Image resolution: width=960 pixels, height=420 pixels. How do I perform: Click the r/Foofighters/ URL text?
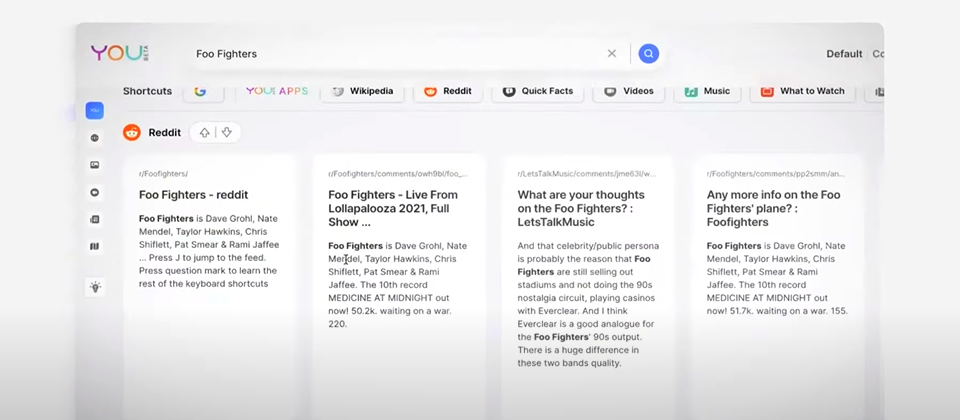(x=163, y=174)
